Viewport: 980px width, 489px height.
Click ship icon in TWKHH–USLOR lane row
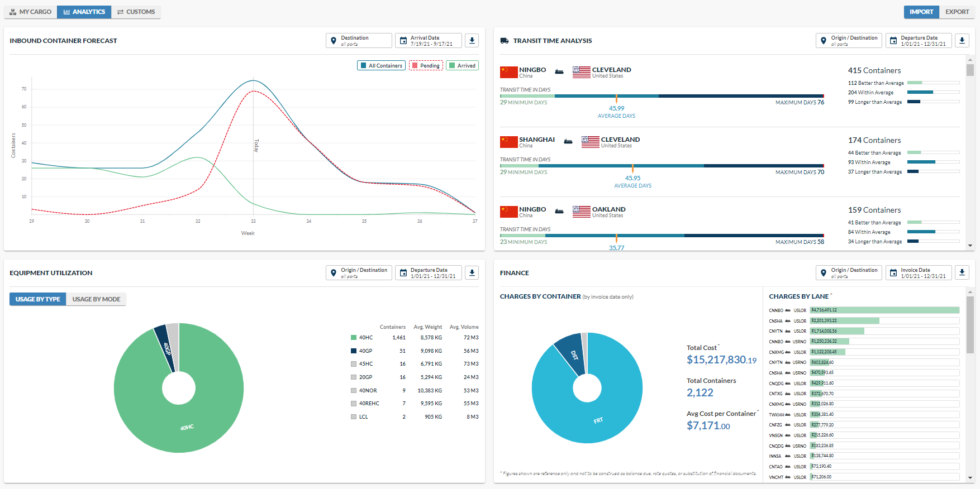pos(788,415)
